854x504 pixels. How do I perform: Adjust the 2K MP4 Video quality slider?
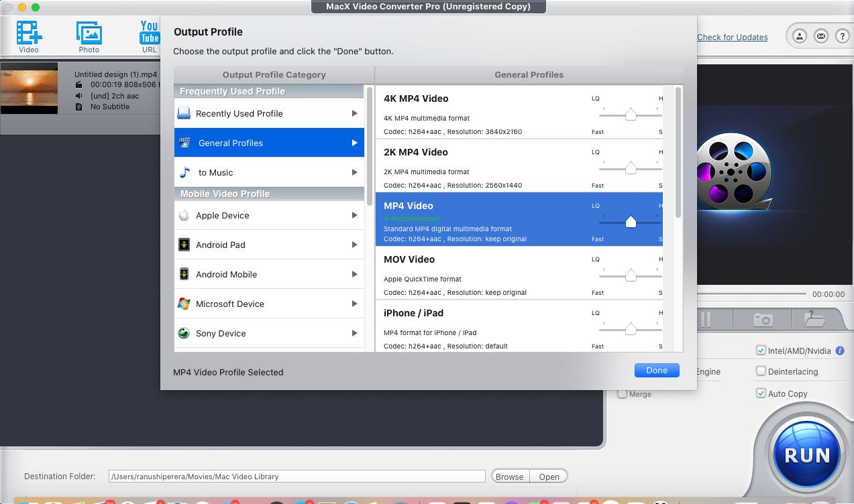pyautogui.click(x=631, y=168)
